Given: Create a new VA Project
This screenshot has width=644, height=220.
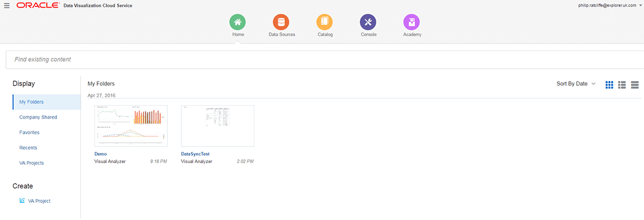Looking at the screenshot, I should point(39,201).
